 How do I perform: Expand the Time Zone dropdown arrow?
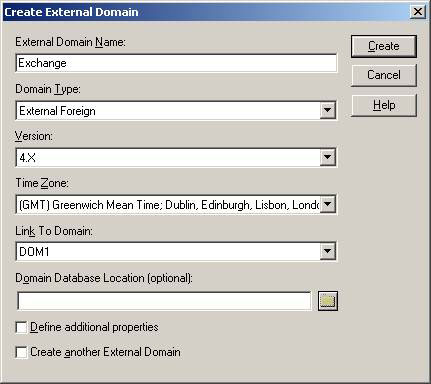tap(328, 204)
